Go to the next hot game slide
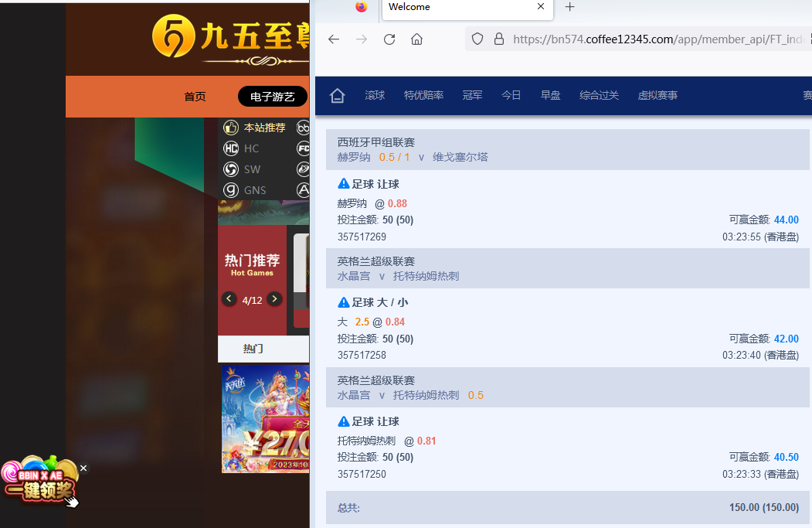The height and width of the screenshot is (528, 812). pos(274,299)
